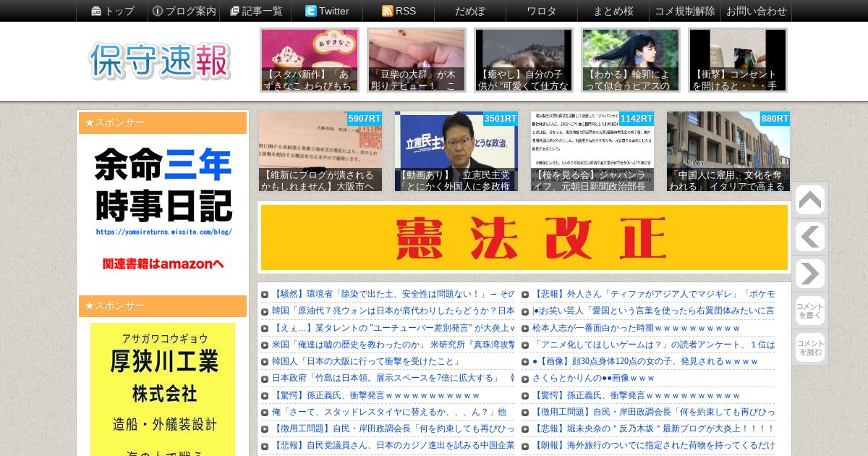Open the 記事一覧 article list menu
Image resolution: width=868 pixels, height=456 pixels.
255,11
